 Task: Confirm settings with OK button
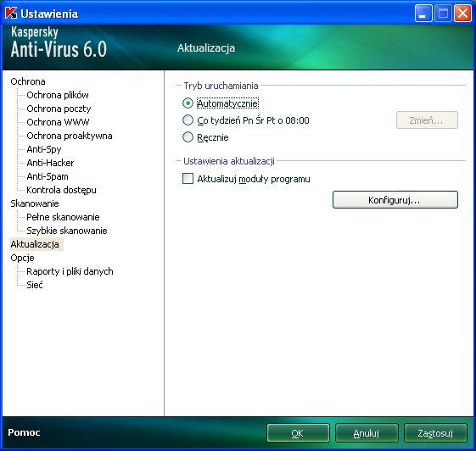pos(298,433)
